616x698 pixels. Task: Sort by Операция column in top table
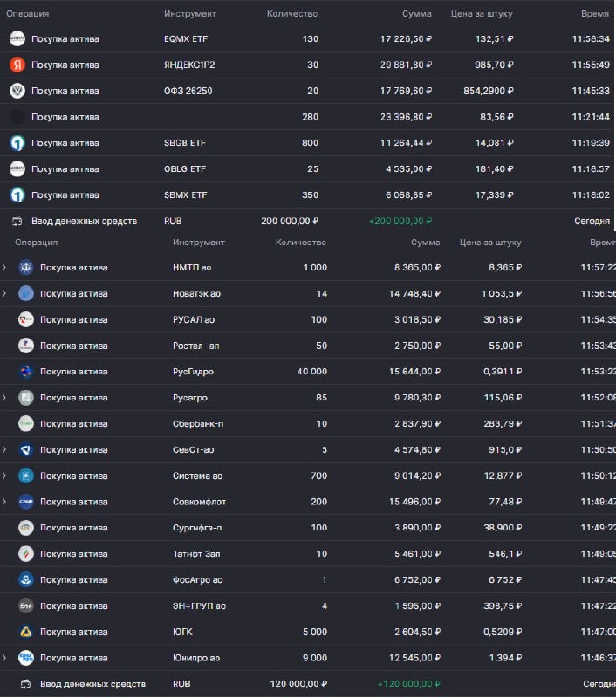coord(28,14)
